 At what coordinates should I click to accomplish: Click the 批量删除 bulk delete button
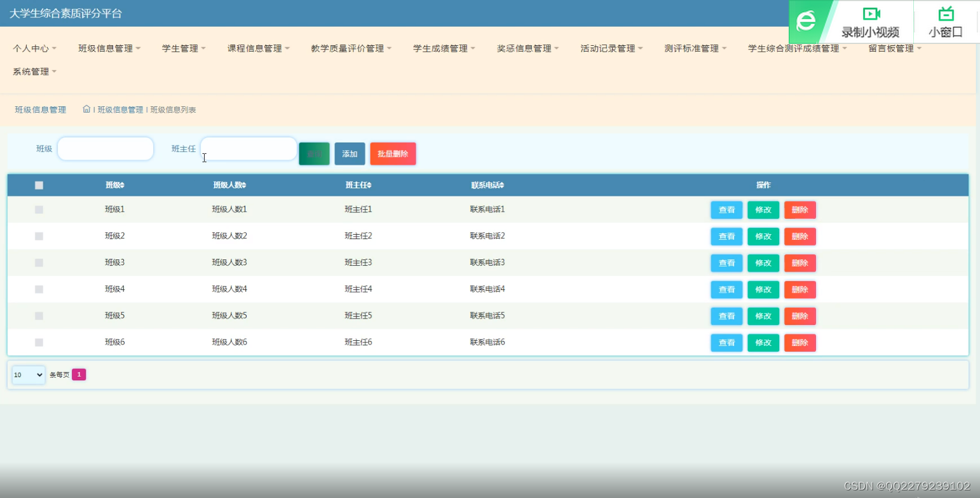coord(392,153)
